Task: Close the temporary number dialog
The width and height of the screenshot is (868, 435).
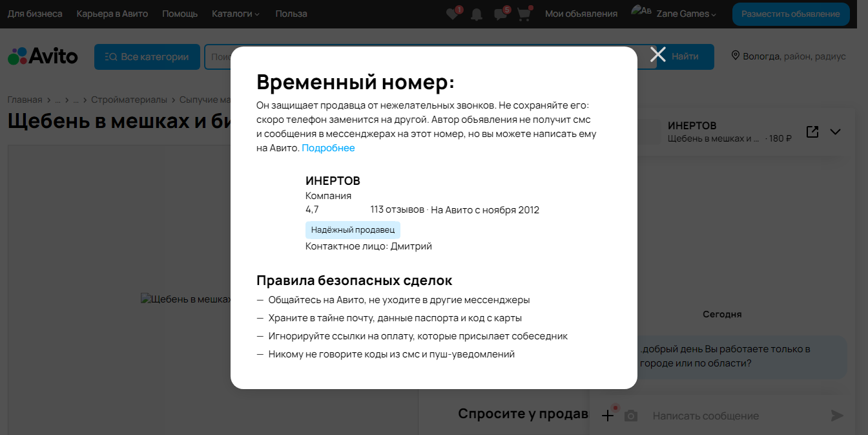Action: [x=657, y=54]
